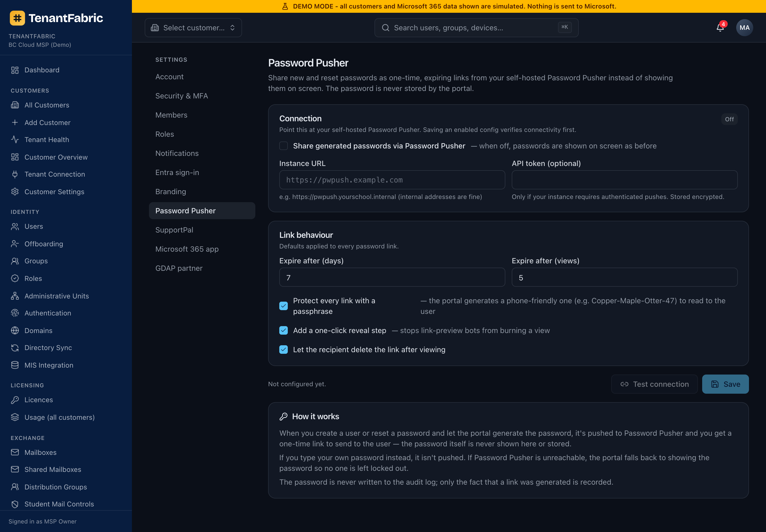Click the Customer Settings gear icon
Viewport: 766px width, 532px height.
(15, 192)
